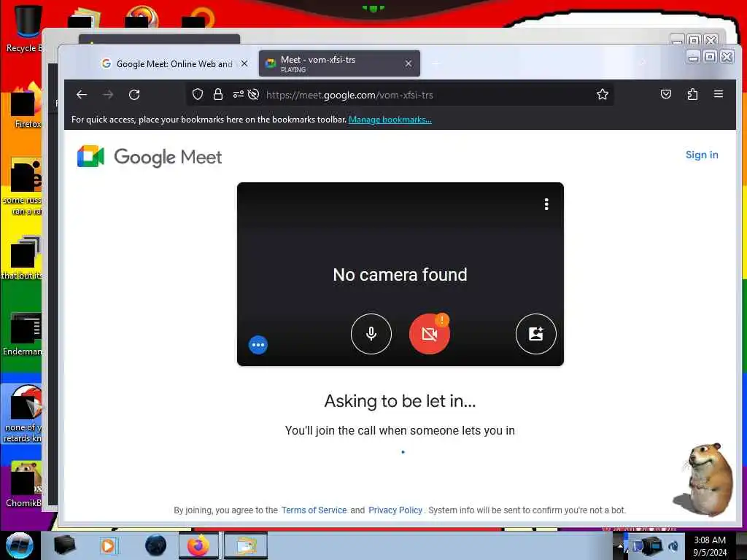
Task: Click the hamster desktop gadget
Action: click(x=705, y=480)
